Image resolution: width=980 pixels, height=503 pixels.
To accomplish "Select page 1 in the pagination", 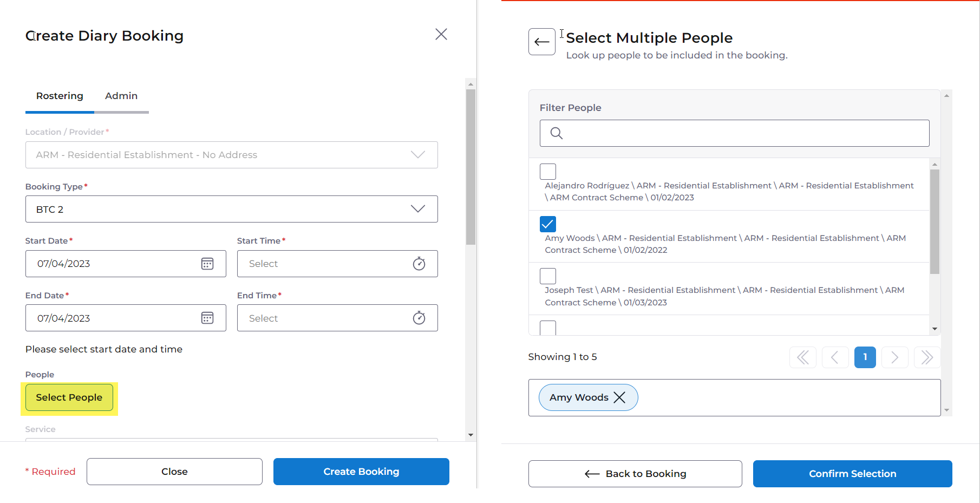I will tap(865, 357).
